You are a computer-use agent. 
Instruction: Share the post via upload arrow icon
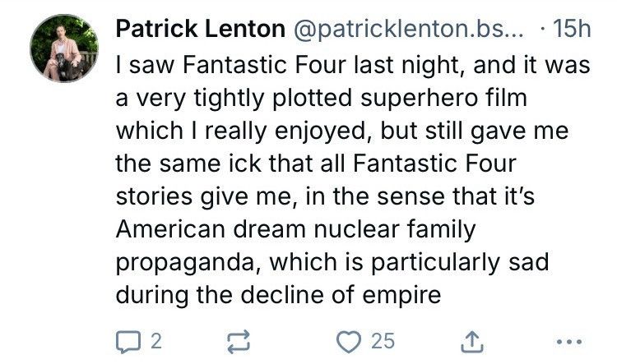pos(472,342)
